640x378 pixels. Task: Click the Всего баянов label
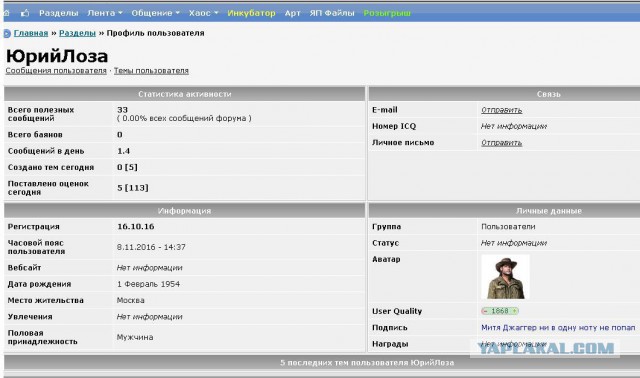point(35,135)
